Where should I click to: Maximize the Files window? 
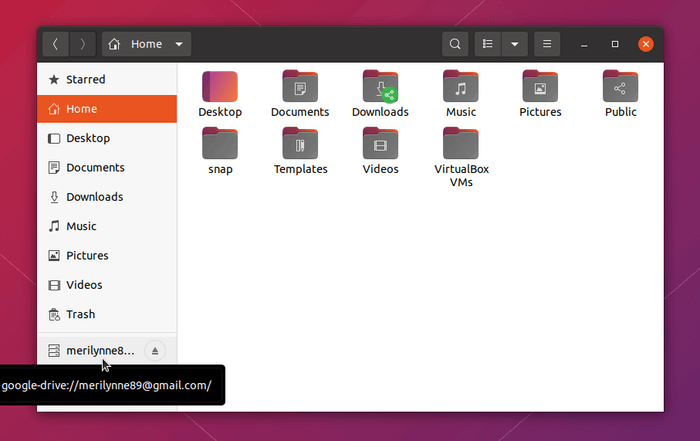click(615, 44)
